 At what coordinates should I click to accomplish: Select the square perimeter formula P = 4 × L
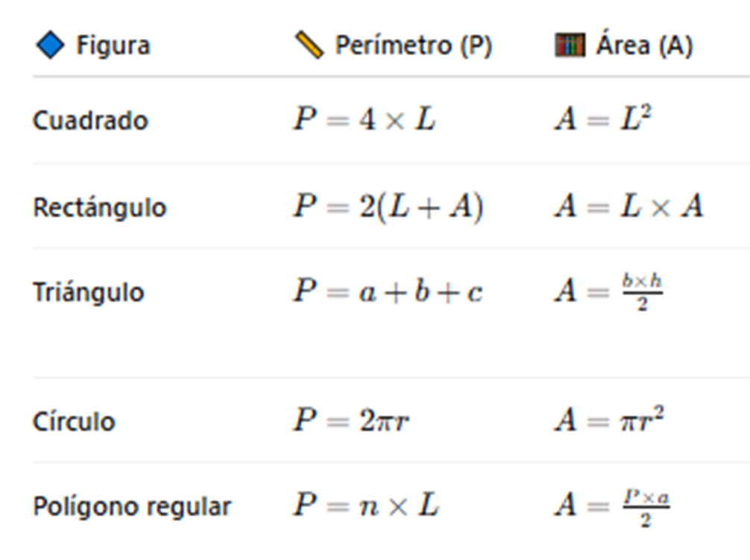click(365, 118)
